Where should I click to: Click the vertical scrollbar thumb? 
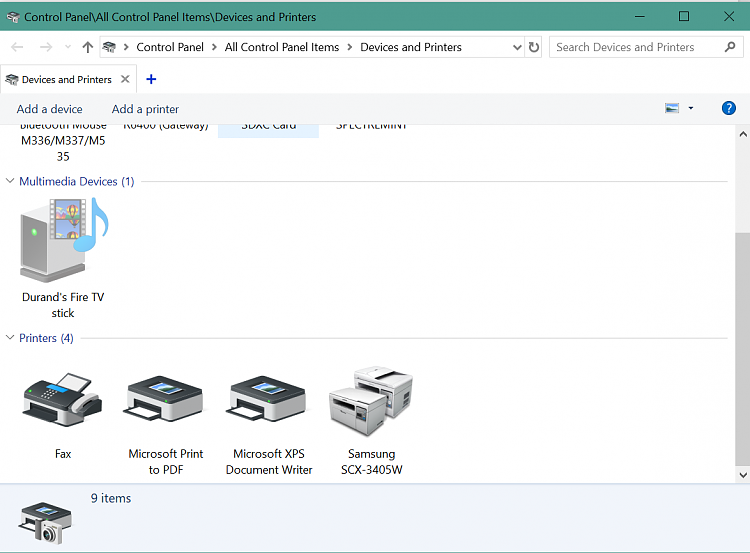coord(743,349)
